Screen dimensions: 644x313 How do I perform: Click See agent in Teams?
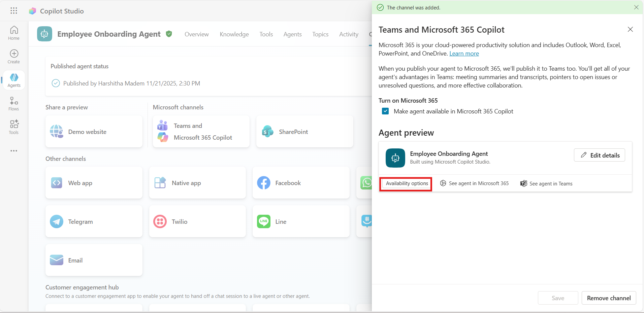point(546,184)
